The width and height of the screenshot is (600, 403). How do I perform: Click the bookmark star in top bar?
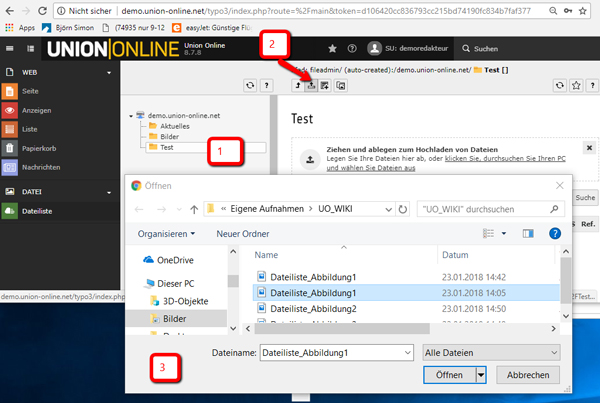click(332, 49)
